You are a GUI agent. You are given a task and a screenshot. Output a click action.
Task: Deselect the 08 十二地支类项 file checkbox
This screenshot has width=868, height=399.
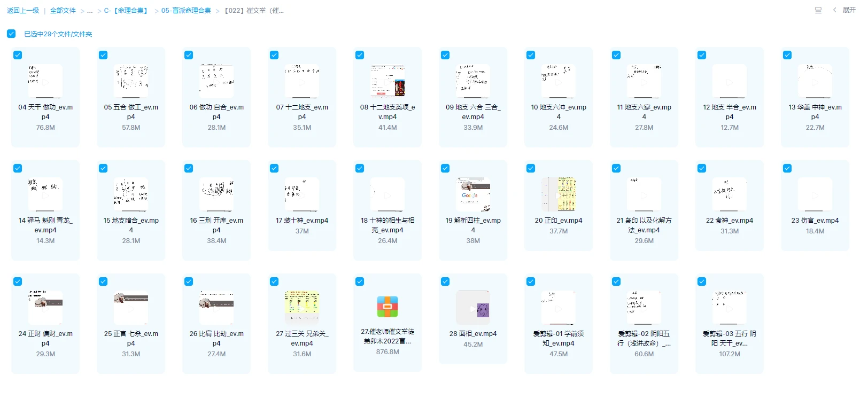[x=360, y=55]
